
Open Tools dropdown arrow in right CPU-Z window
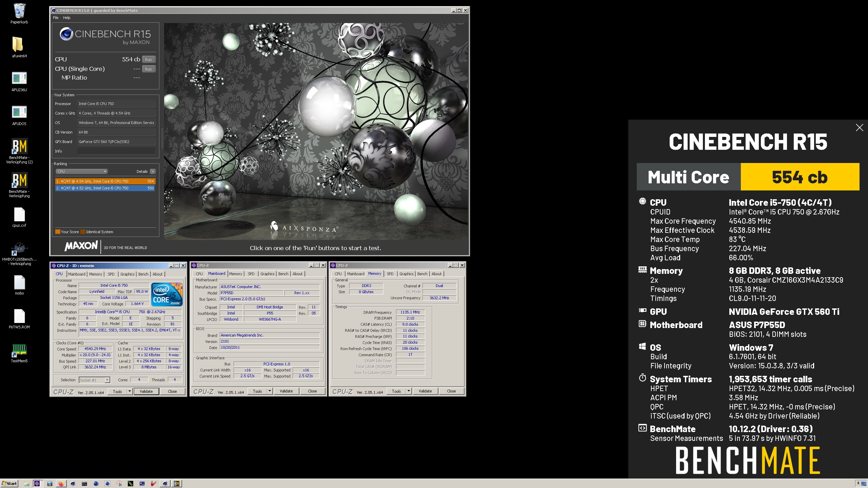pyautogui.click(x=409, y=391)
